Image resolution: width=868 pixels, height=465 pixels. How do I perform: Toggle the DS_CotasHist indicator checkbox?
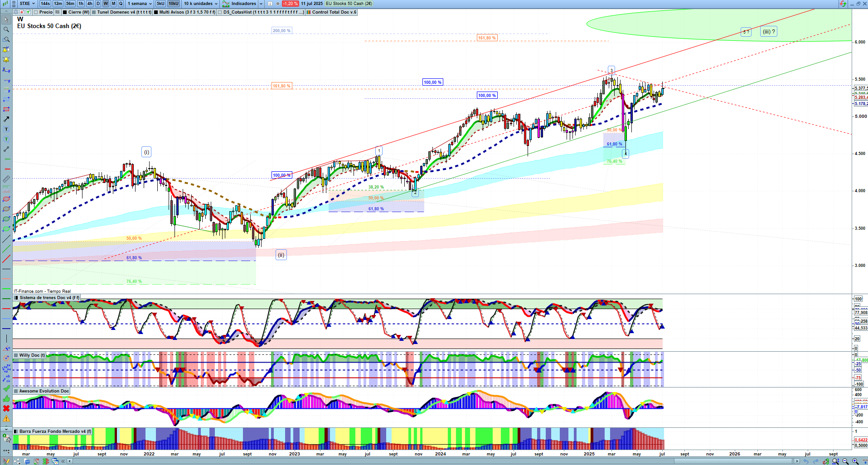pyautogui.click(x=220, y=12)
